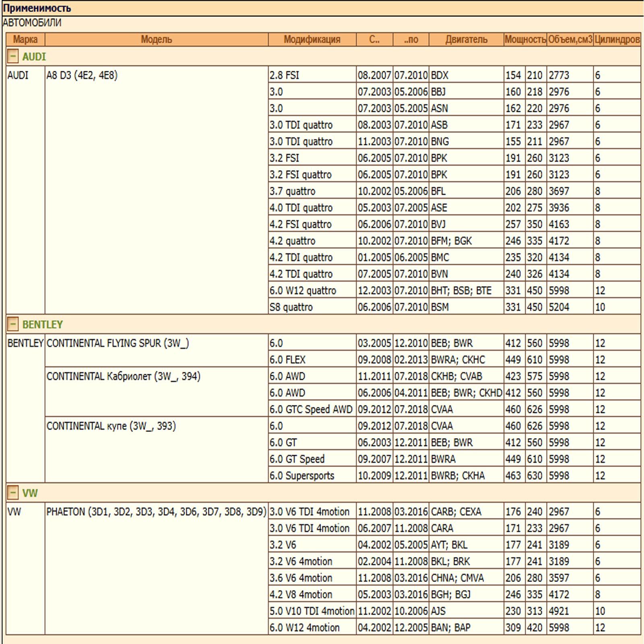Image resolution: width=644 pixels, height=644 pixels.
Task: Click the S8 quattro modification row
Action: [291, 307]
